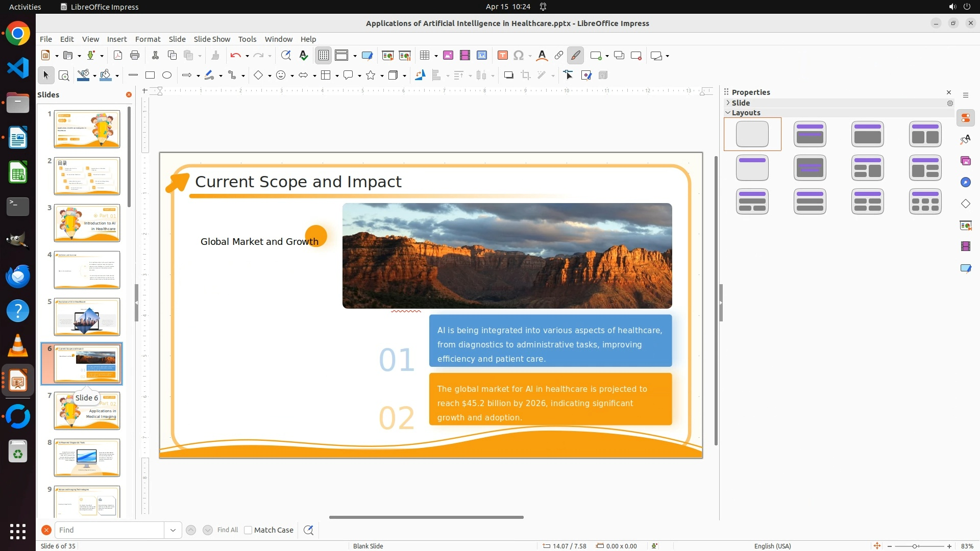Click the Insert Special Character icon
The image size is (980, 551).
(519, 56)
